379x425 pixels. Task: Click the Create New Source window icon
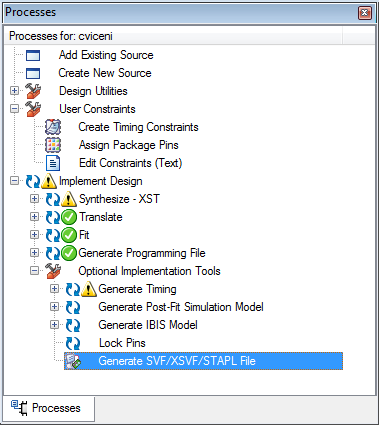click(33, 73)
